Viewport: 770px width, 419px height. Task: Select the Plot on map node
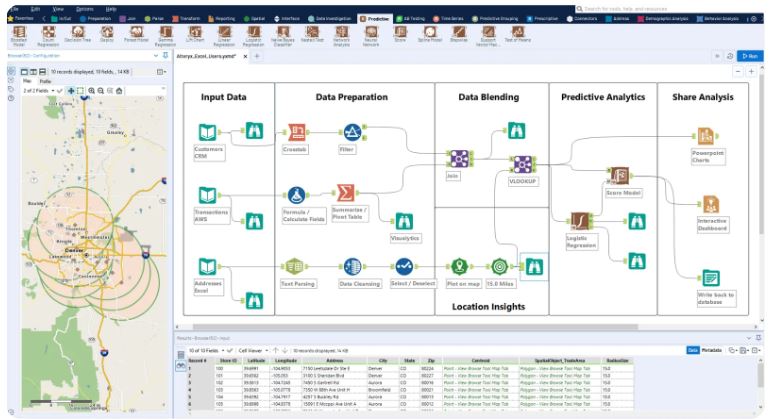tap(460, 267)
